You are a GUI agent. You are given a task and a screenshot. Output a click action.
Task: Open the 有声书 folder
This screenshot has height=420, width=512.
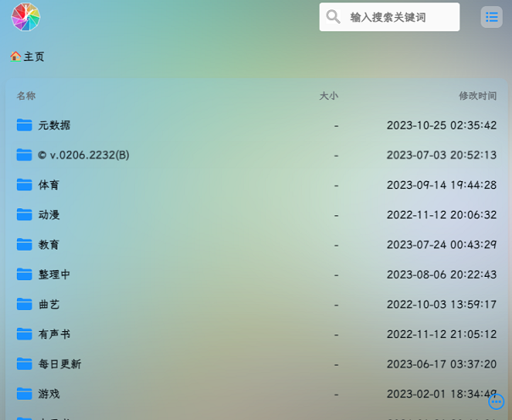tap(54, 334)
